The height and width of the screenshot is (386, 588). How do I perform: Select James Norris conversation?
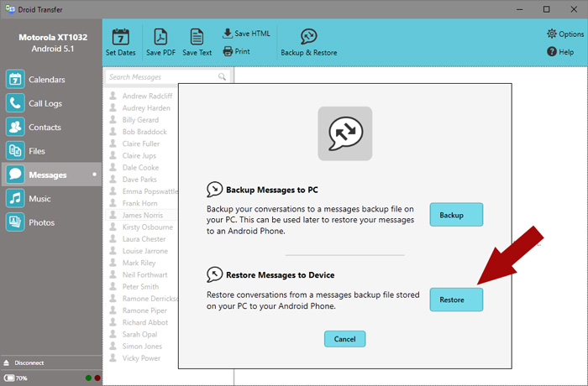pyautogui.click(x=141, y=215)
